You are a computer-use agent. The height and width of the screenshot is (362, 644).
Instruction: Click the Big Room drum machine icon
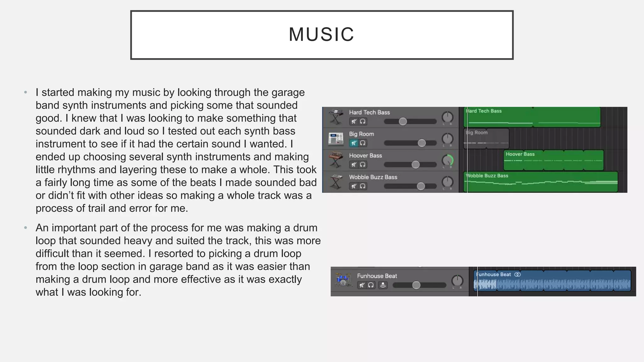pos(336,139)
